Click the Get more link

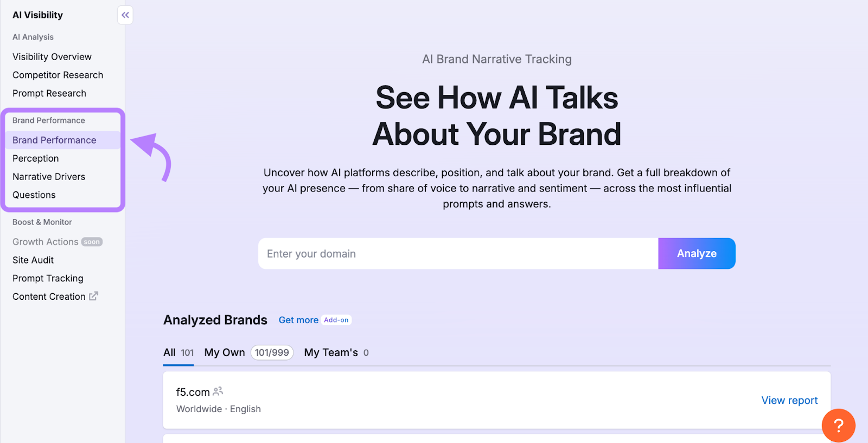pos(298,320)
